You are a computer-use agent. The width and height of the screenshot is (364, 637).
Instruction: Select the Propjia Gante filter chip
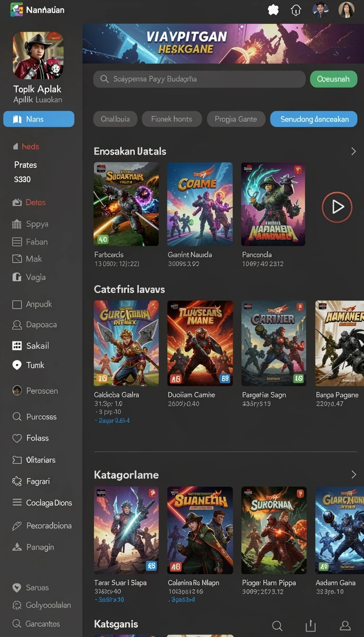(x=236, y=119)
